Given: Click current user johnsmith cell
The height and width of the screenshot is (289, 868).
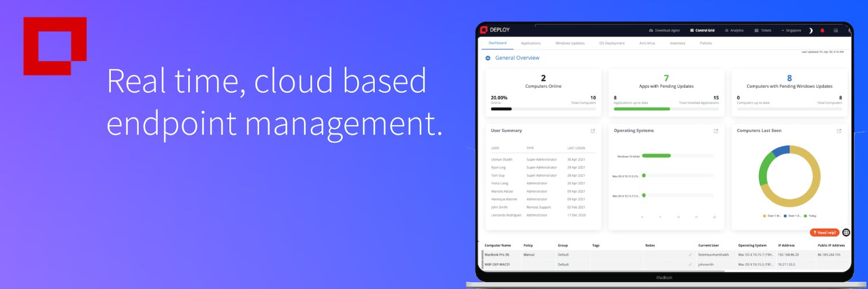Looking at the screenshot, I should pyautogui.click(x=706, y=265).
